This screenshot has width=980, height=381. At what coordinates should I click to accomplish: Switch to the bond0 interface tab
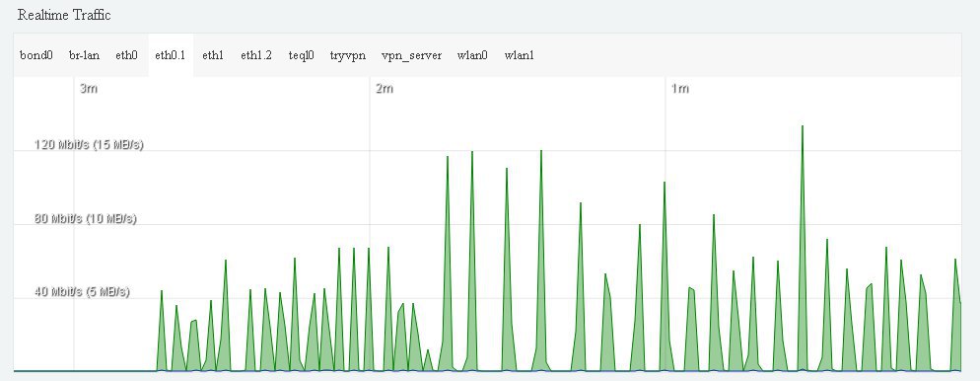pyautogui.click(x=36, y=55)
